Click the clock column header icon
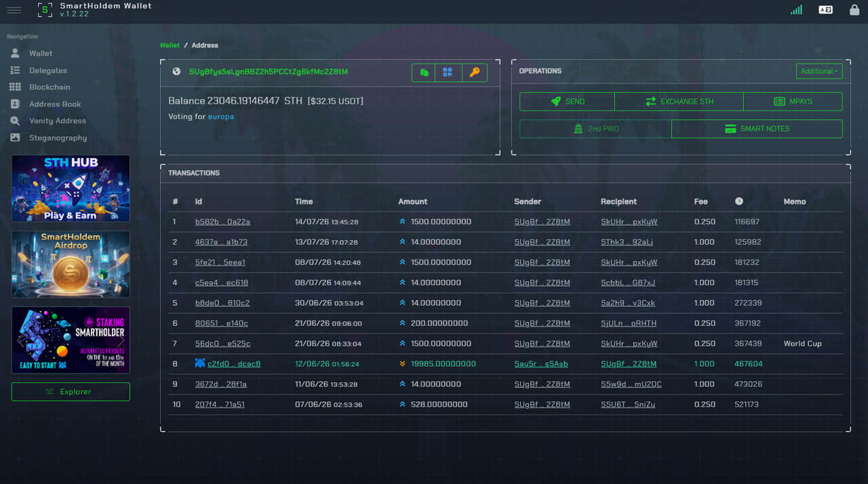The width and height of the screenshot is (868, 484). [739, 201]
